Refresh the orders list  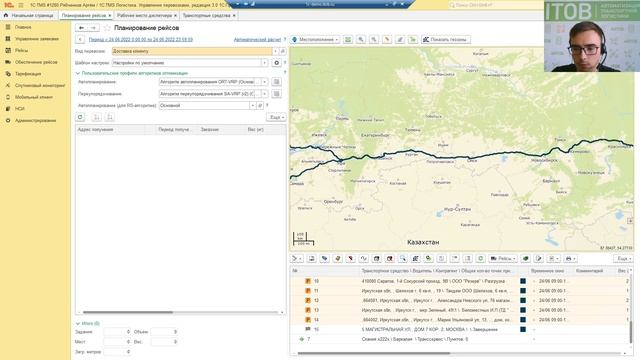80,117
